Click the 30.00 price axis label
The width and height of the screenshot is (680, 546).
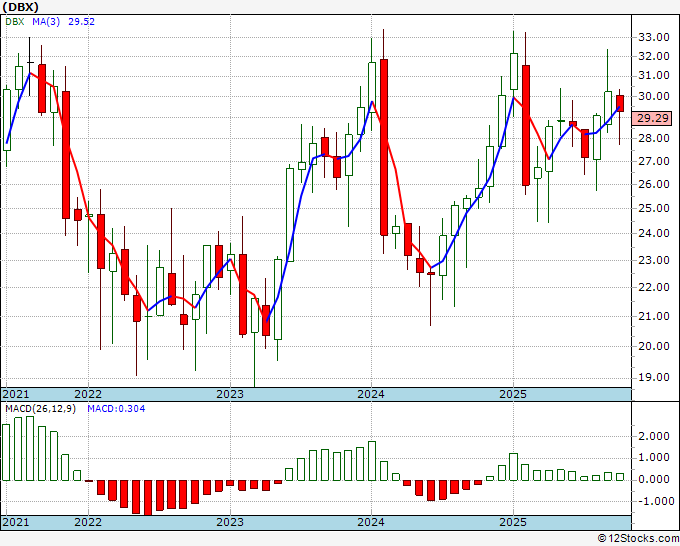(x=654, y=97)
